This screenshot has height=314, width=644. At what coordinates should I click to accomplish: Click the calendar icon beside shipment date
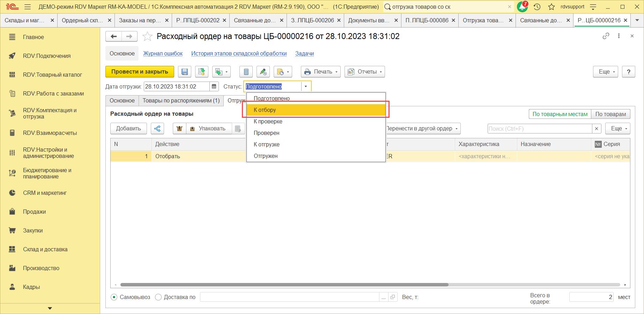pyautogui.click(x=214, y=86)
